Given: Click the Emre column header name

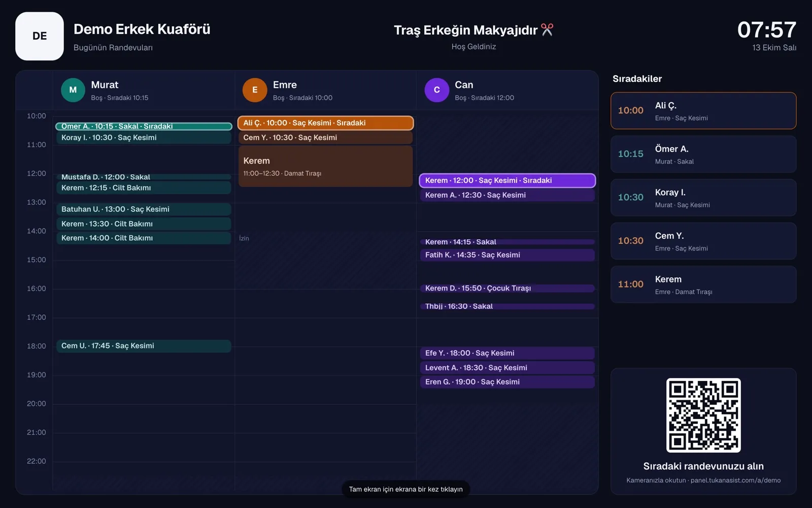Looking at the screenshot, I should (x=285, y=85).
